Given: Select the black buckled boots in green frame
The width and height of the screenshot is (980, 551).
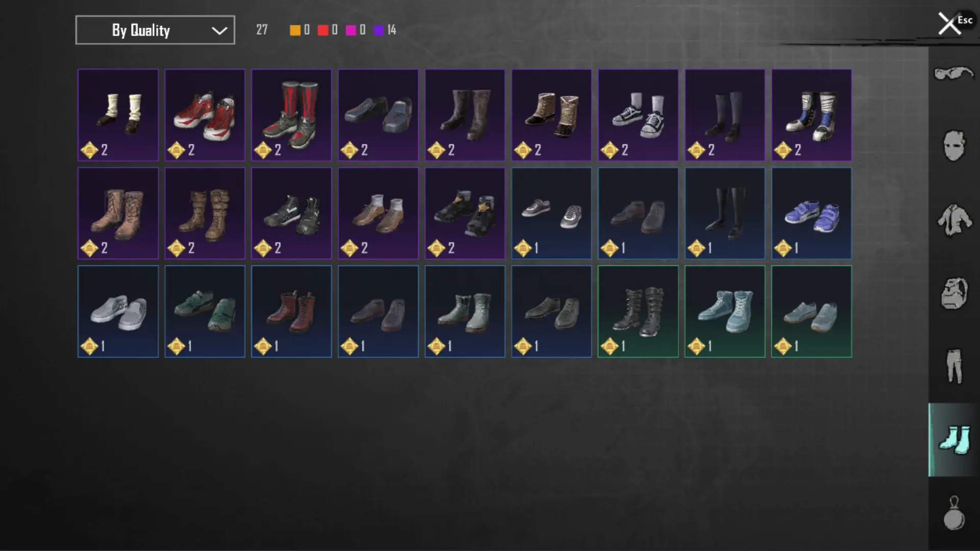Looking at the screenshot, I should click(638, 311).
